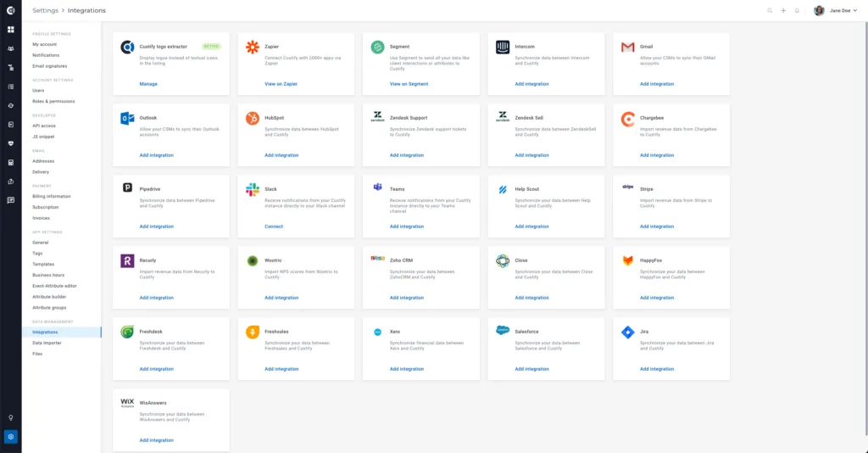Click the Chargebee logo icon
Image resolution: width=868 pixels, height=453 pixels.
tap(628, 119)
